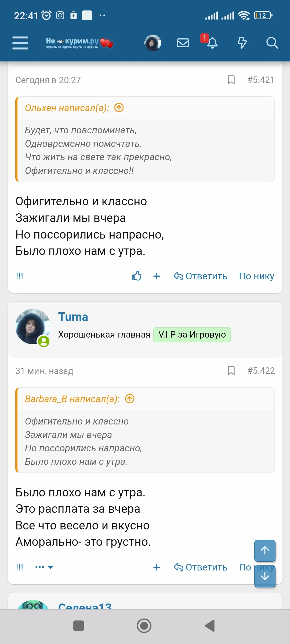Report post with the '!!!' icon

20,276
